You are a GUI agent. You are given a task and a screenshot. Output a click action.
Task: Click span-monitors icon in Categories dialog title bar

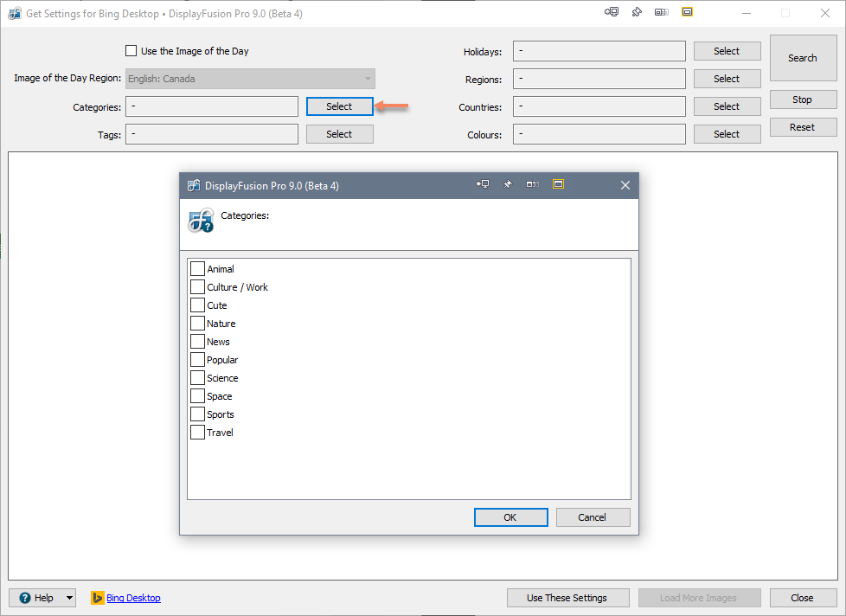tap(533, 184)
